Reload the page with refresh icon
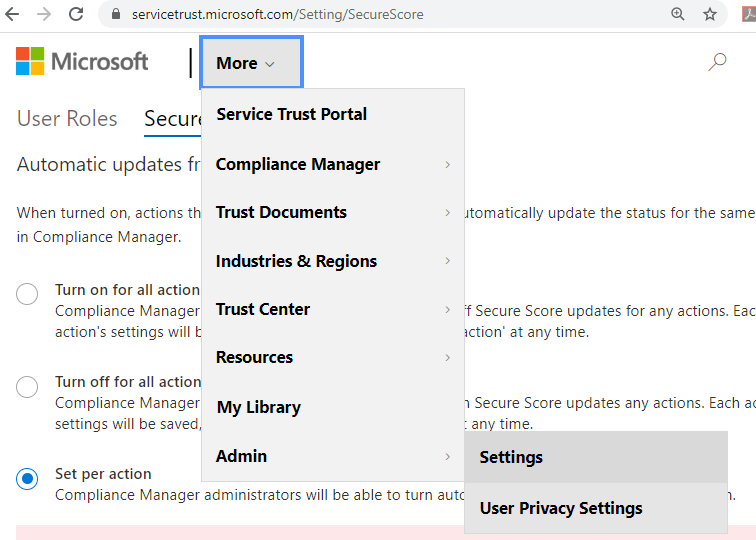Viewport: 756px width, 540px height. pyautogui.click(x=76, y=14)
